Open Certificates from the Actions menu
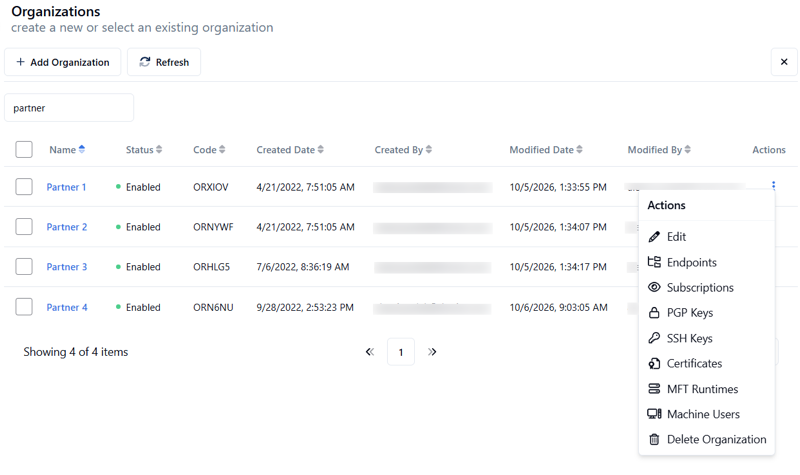This screenshot has width=800, height=475. [x=707, y=363]
